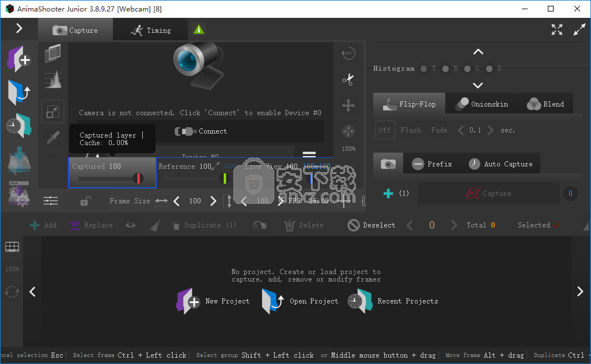Click the scale resize tool icon
The width and height of the screenshot is (591, 364).
click(53, 112)
